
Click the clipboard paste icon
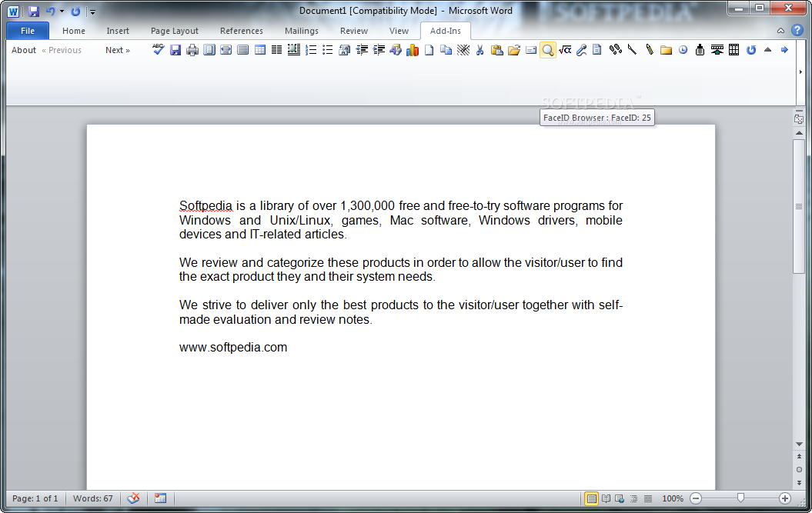[x=496, y=50]
